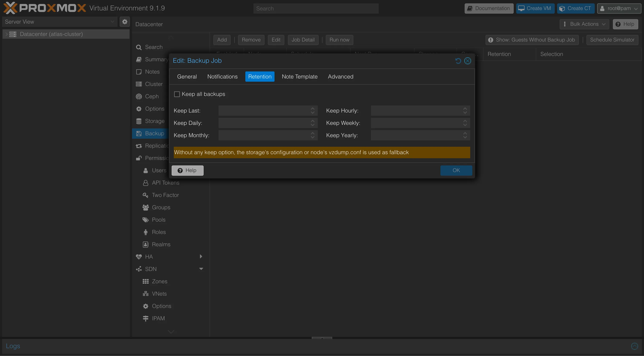This screenshot has width=644, height=356.
Task: Open the Documentation button
Action: tap(489, 8)
